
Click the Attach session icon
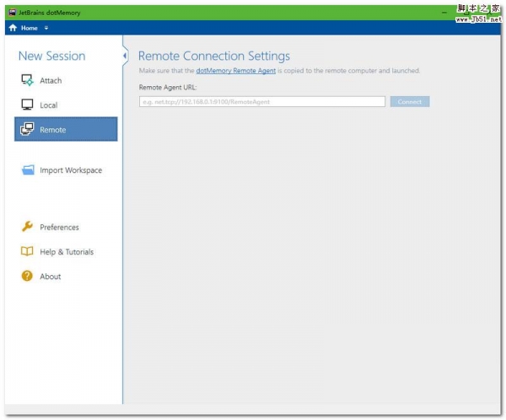pyautogui.click(x=27, y=80)
